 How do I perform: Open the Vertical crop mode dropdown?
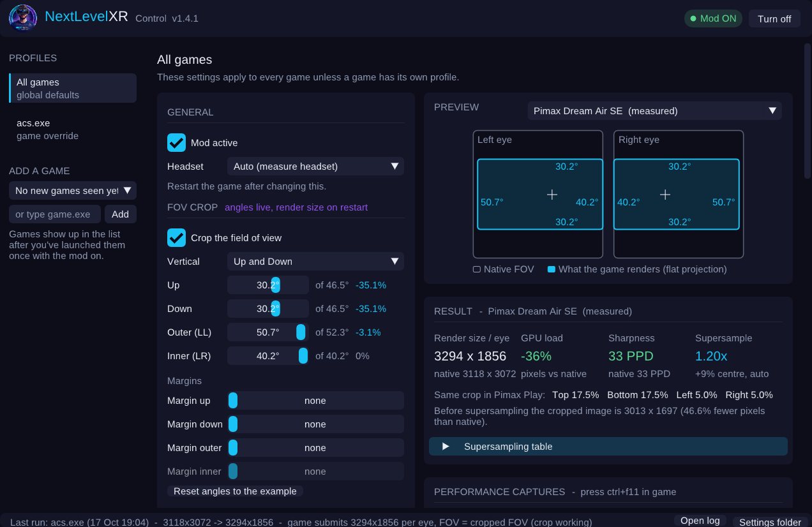[315, 262]
